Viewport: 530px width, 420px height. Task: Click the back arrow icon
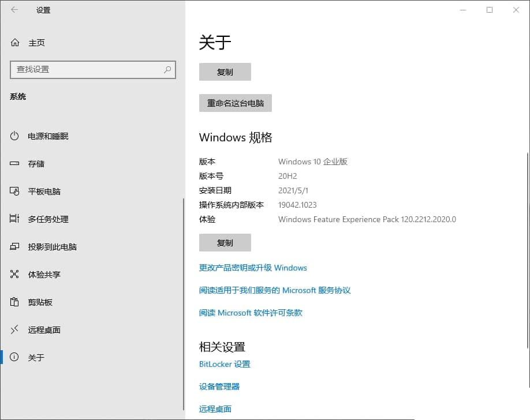tap(14, 10)
